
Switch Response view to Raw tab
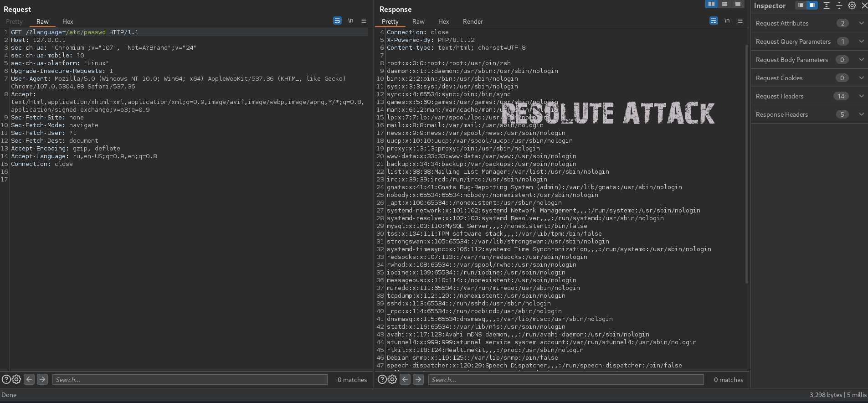pyautogui.click(x=418, y=21)
